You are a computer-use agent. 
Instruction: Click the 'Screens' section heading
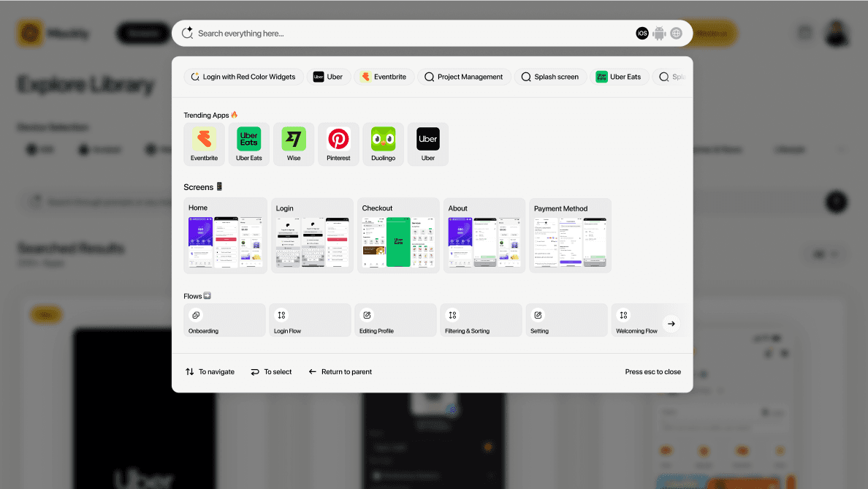click(198, 187)
